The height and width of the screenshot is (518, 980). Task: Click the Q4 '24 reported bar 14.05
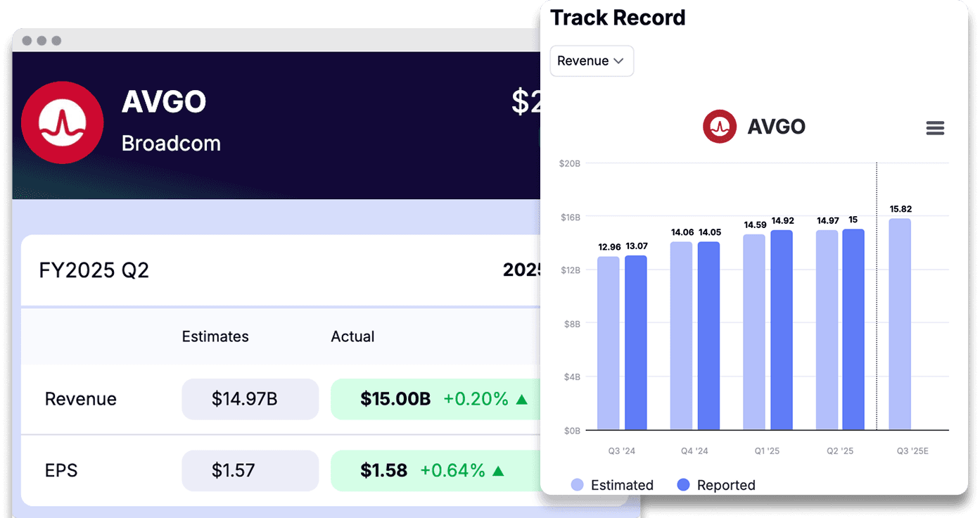click(708, 336)
